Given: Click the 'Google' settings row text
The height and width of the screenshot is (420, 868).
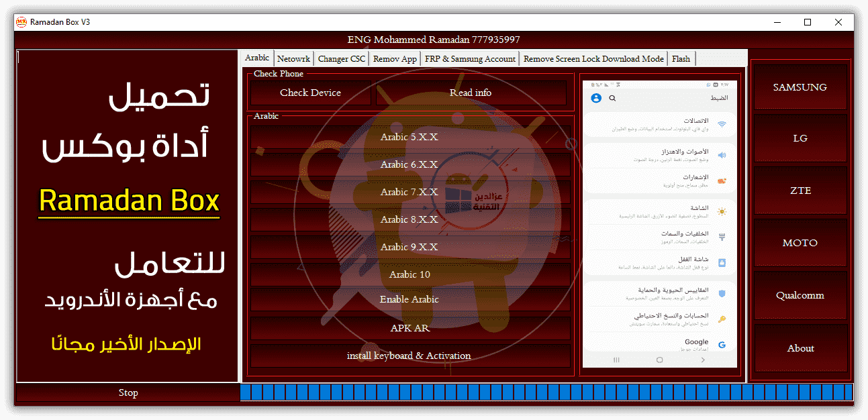Looking at the screenshot, I should point(697,342).
